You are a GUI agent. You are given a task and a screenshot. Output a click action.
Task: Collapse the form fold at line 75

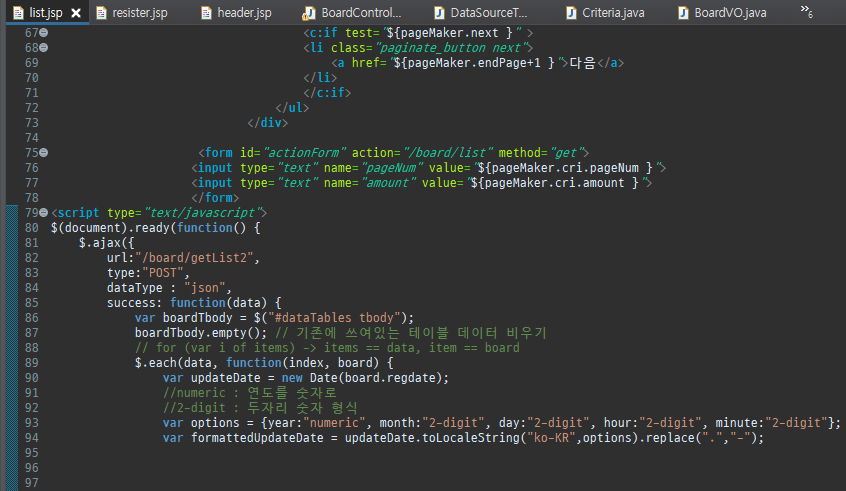click(x=44, y=153)
